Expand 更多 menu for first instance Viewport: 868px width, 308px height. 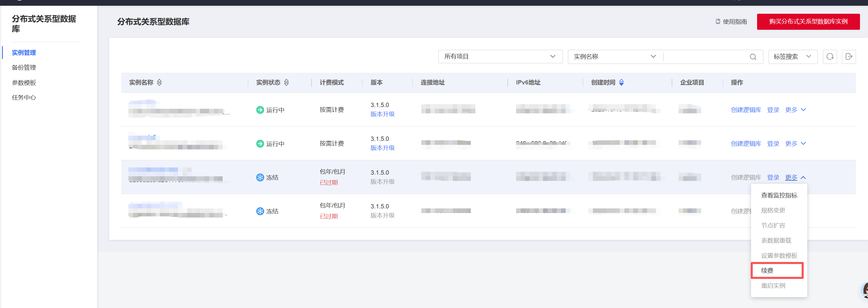[795, 110]
